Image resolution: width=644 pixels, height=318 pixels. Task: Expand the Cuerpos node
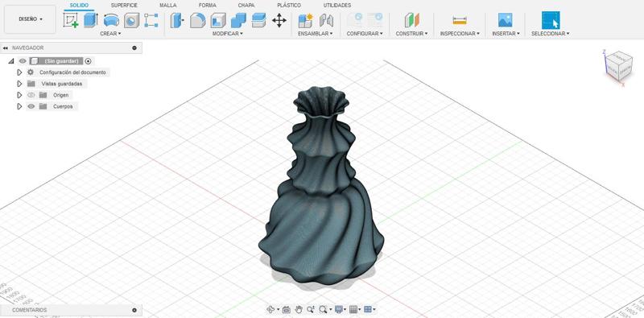coord(19,106)
